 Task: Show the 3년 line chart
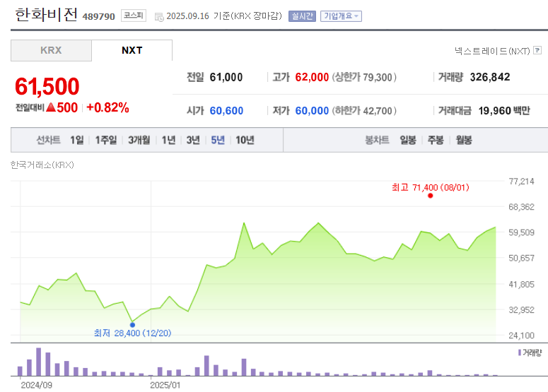point(193,140)
